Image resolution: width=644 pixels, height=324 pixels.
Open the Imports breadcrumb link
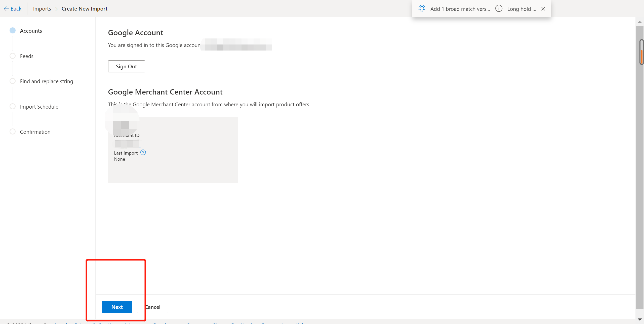coord(42,9)
